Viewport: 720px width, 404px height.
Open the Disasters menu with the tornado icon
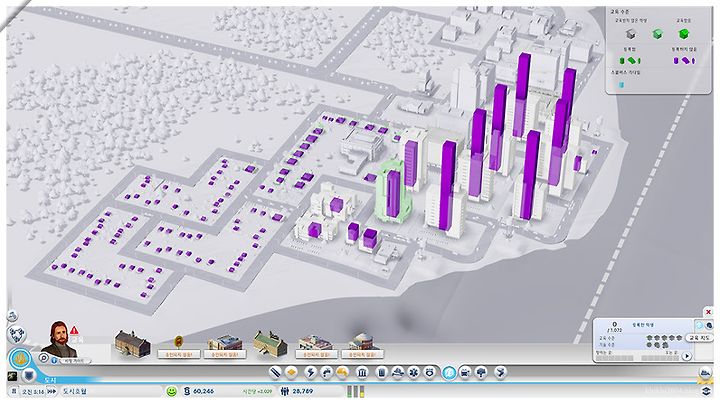click(x=501, y=372)
